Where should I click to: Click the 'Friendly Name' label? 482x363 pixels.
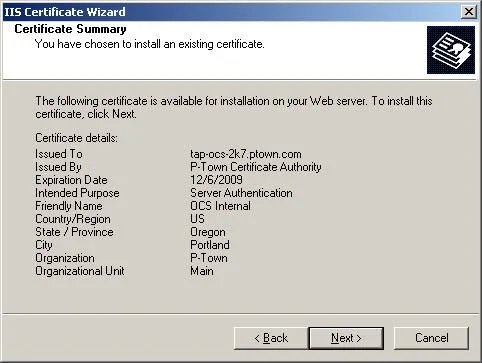coord(69,206)
